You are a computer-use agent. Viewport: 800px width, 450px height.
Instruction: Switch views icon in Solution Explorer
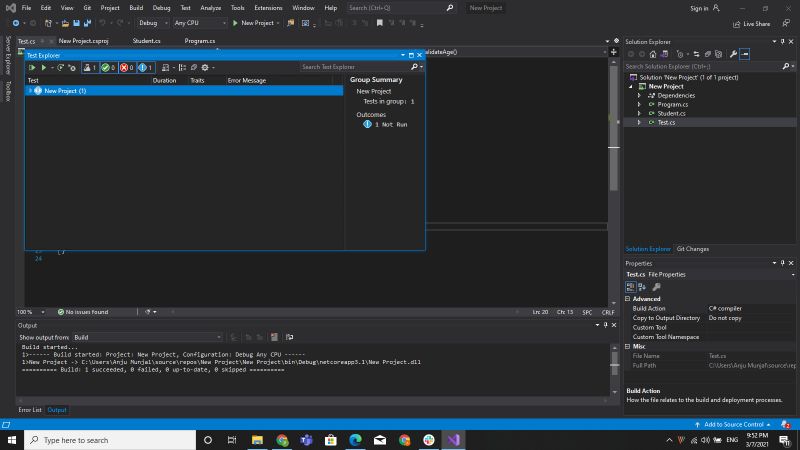click(664, 54)
